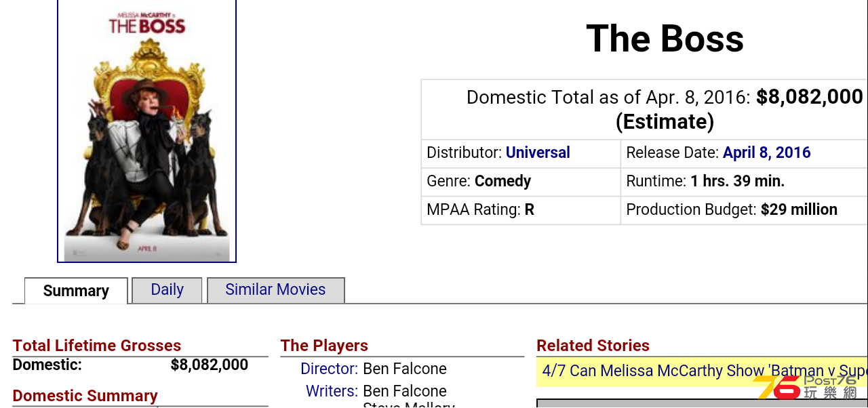Image resolution: width=868 pixels, height=408 pixels.
Task: Click the Total Lifetime Grosses heading
Action: point(97,346)
